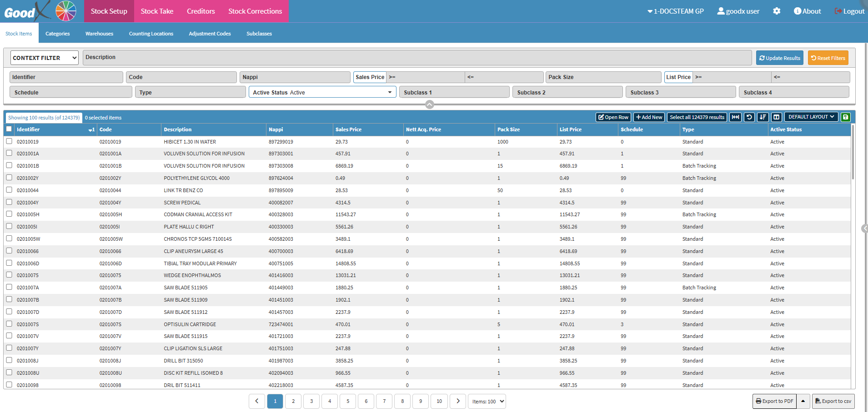Click the sort order icon in grid toolbar

[763, 117]
